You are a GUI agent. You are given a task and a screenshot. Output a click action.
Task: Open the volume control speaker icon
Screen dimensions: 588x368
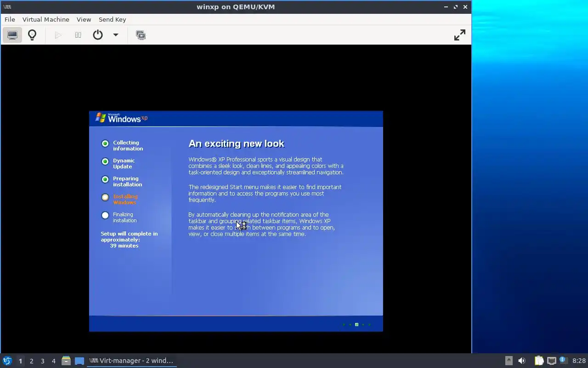point(522,361)
